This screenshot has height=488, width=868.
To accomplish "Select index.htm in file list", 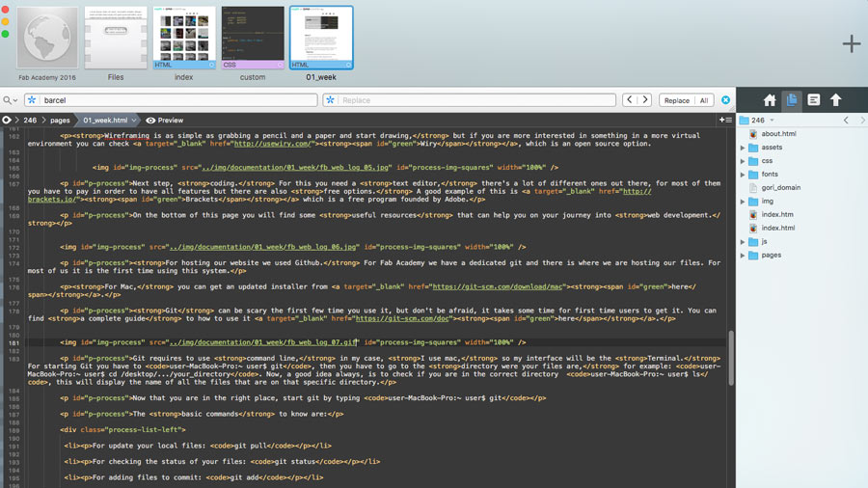I will click(777, 215).
